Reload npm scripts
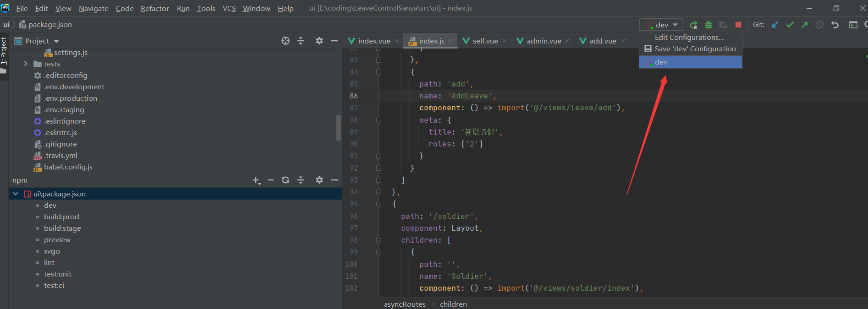868x309 pixels. point(286,180)
